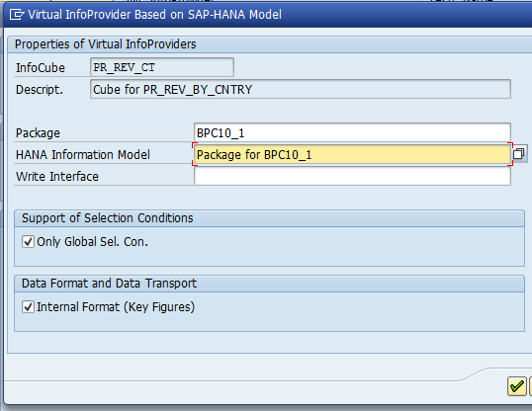The image size is (532, 411).
Task: Click the Internal Format (Key Figures) label text
Action: [x=116, y=307]
